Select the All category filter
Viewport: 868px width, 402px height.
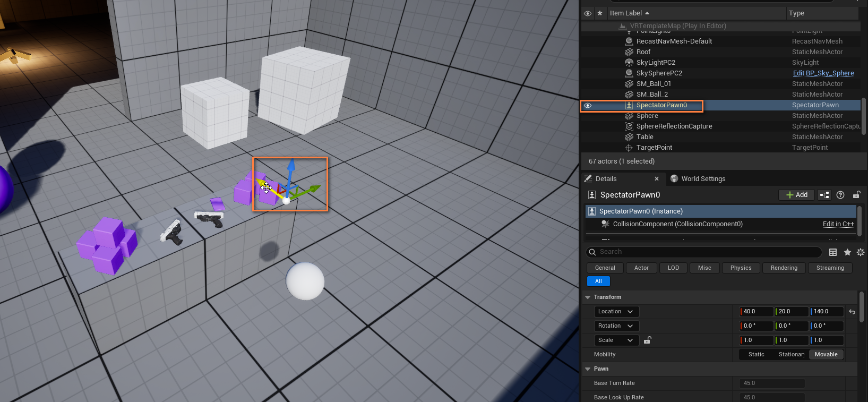click(598, 281)
